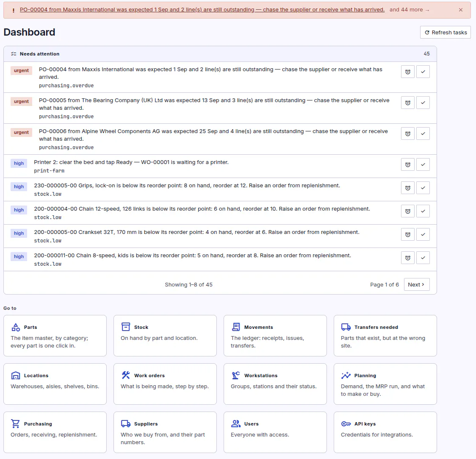Open the Stock card
This screenshot has height=459, width=476.
pos(165,336)
